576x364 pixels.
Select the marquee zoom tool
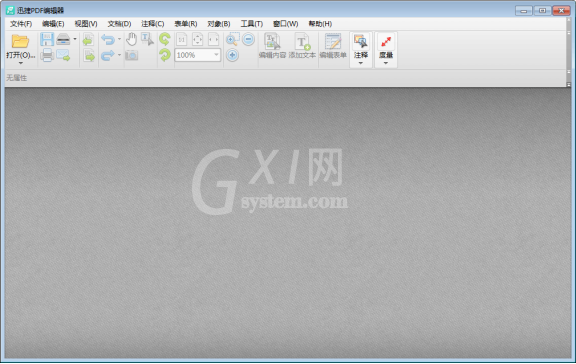click(x=233, y=39)
